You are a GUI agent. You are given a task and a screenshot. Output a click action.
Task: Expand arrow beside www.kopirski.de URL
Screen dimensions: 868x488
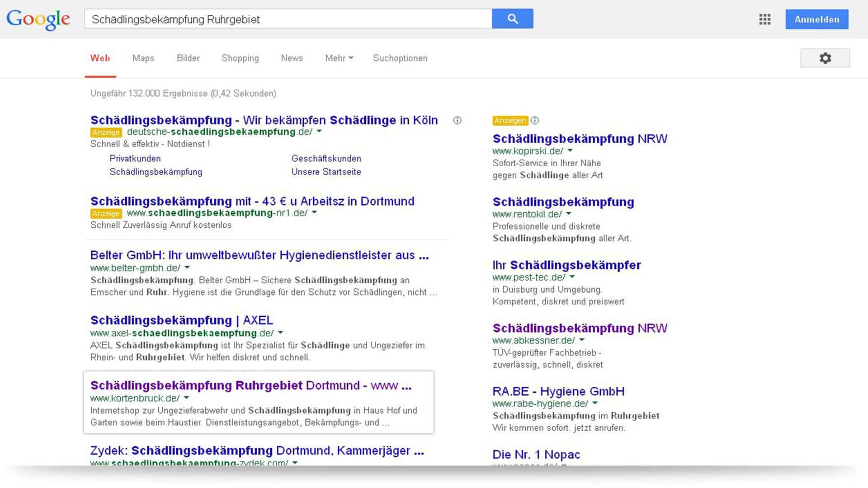570,150
